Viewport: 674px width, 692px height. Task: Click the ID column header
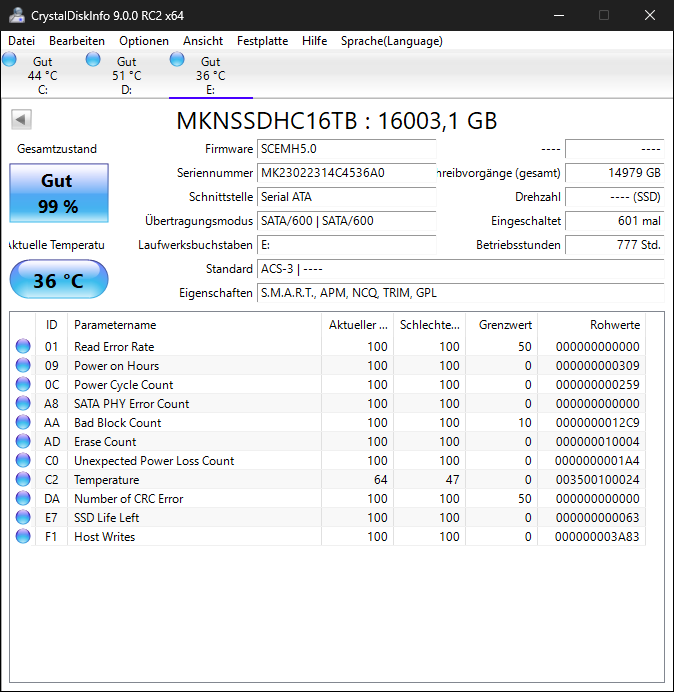pyautogui.click(x=51, y=325)
